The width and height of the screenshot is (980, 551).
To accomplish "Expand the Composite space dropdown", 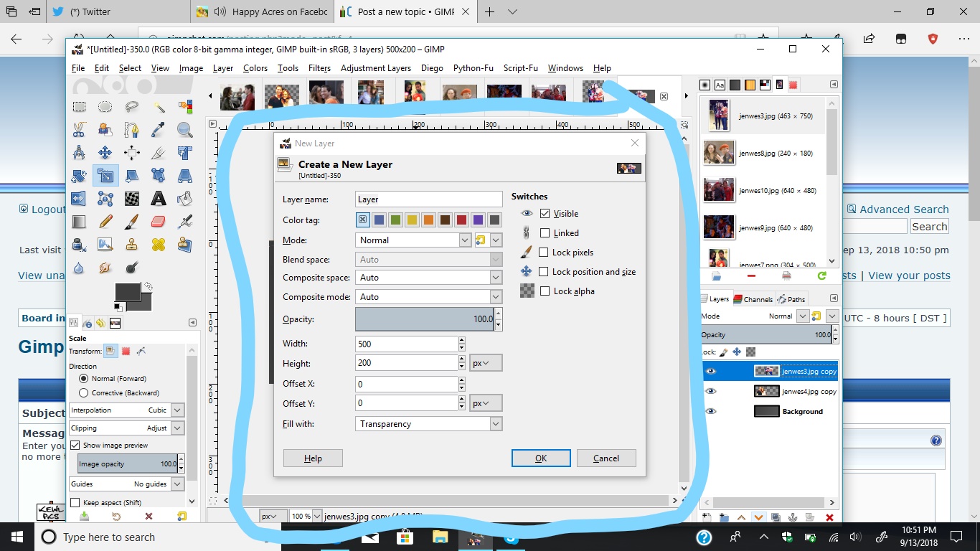I will pyautogui.click(x=428, y=278).
